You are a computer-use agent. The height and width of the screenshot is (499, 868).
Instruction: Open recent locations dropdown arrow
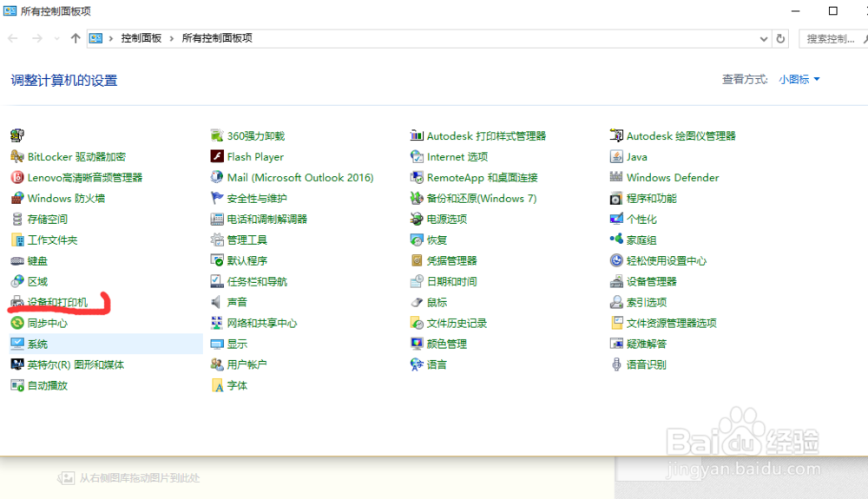click(x=56, y=39)
